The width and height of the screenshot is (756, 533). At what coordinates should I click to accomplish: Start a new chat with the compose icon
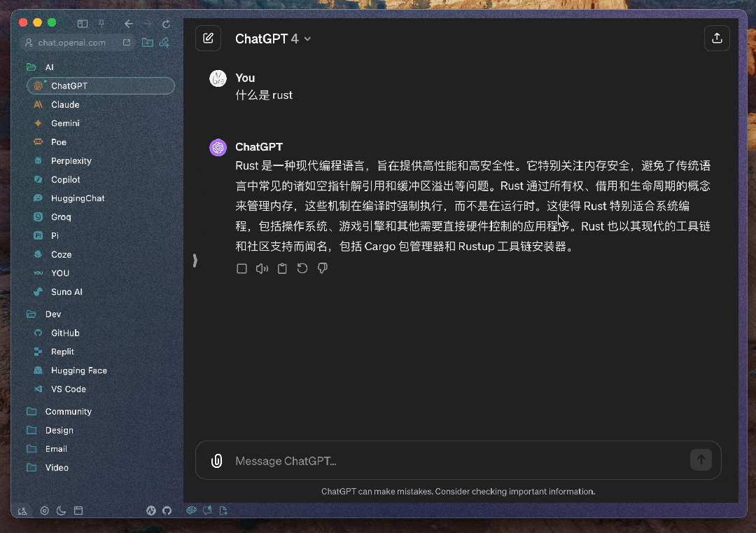[209, 38]
